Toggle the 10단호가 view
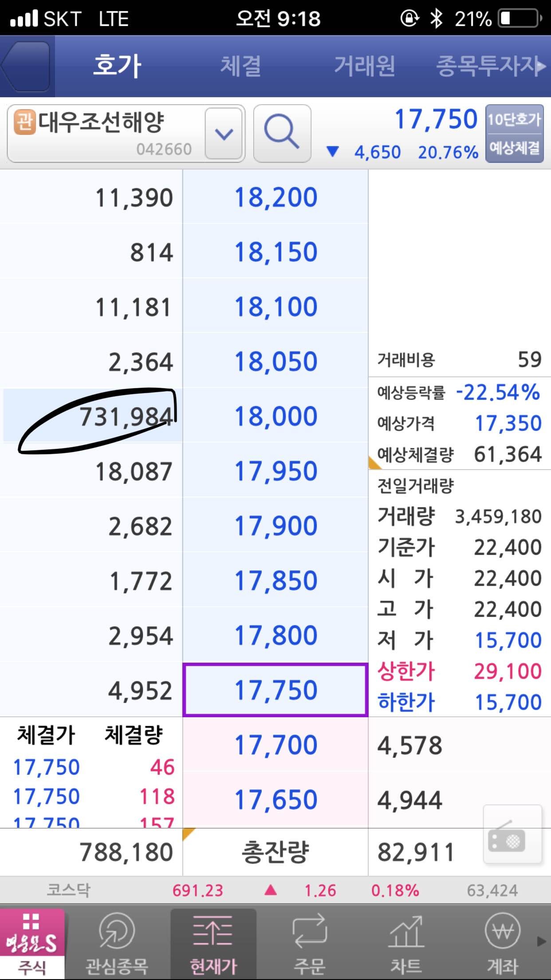Screen dimensions: 551x980 click(515, 119)
